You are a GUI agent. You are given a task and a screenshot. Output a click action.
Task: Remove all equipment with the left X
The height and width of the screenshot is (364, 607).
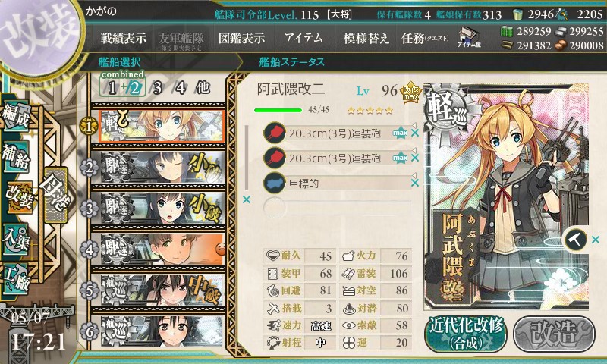(246, 199)
